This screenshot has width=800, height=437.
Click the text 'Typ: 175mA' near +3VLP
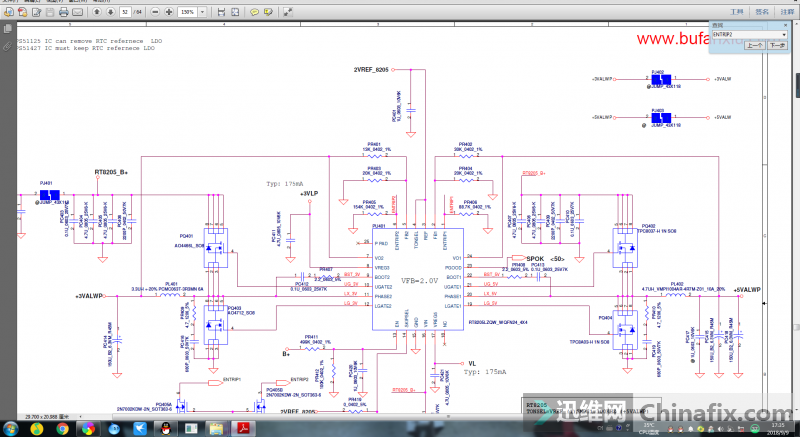[285, 184]
